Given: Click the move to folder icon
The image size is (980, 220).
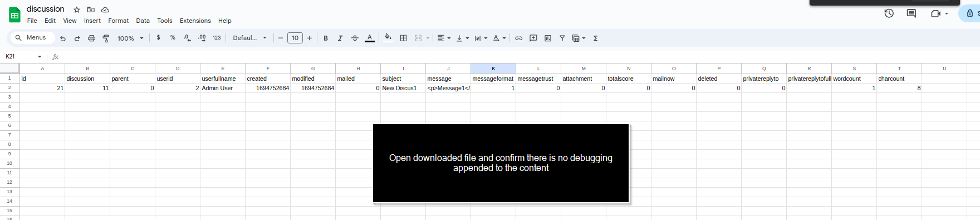Looking at the screenshot, I should click(91, 9).
